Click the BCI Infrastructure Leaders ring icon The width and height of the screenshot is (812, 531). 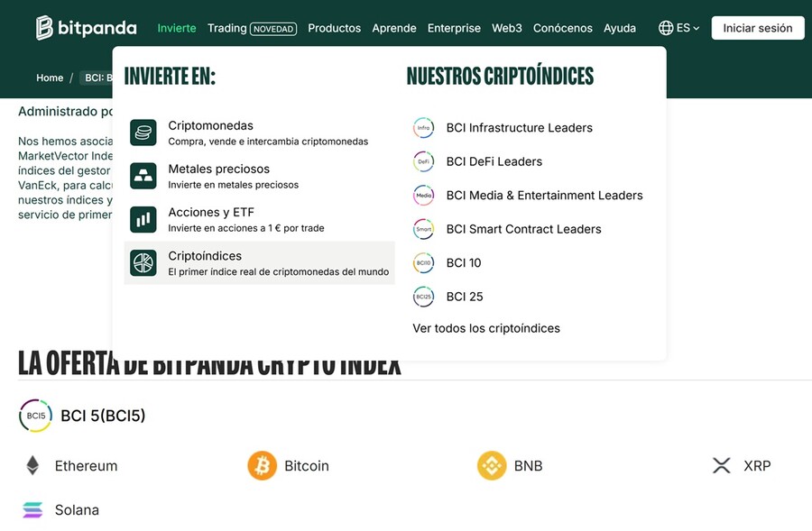(424, 128)
